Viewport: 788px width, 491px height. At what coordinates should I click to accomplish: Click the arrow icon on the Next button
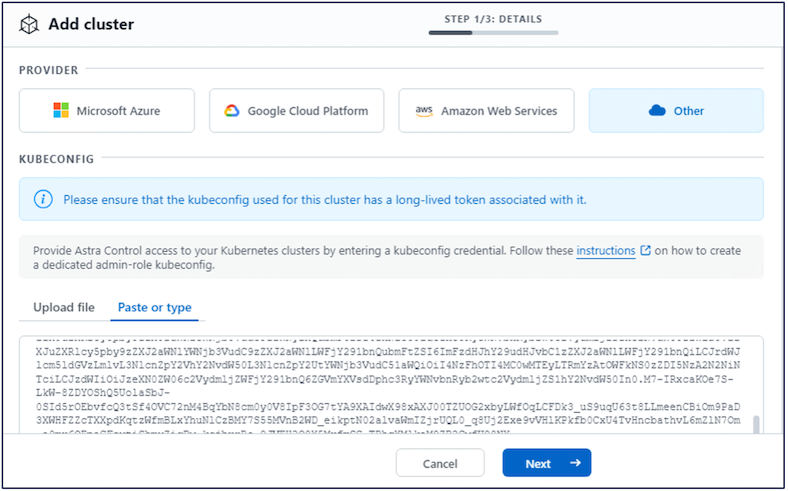(x=574, y=463)
